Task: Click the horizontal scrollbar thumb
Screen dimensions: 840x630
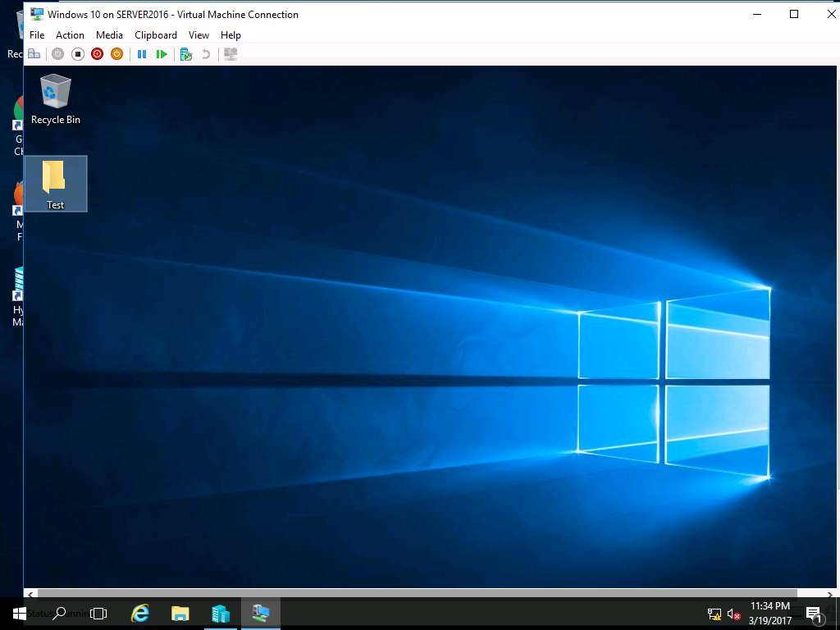Action: click(x=418, y=594)
